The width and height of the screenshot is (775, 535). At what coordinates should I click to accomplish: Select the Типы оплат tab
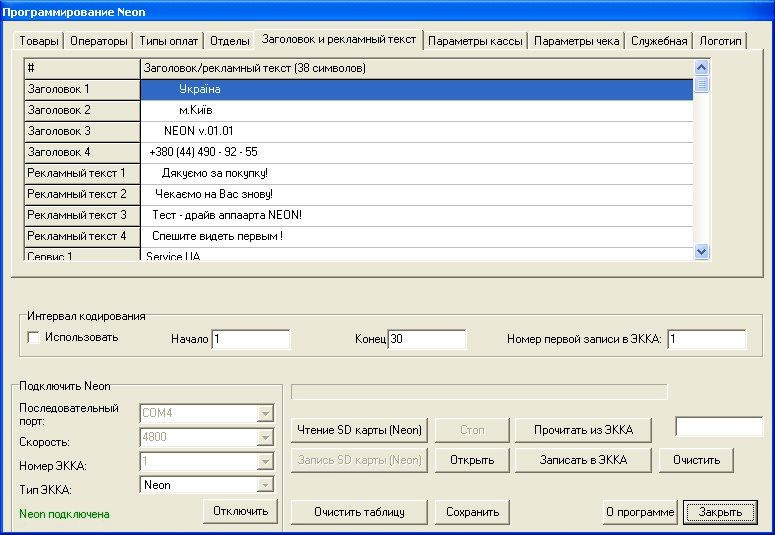click(x=169, y=41)
